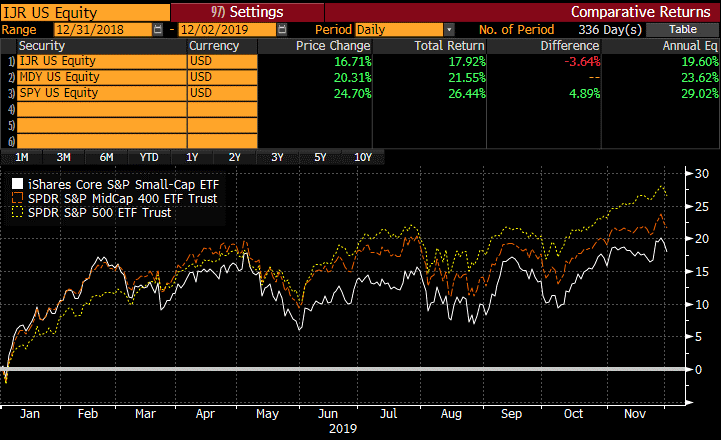Screen dimensions: 721x440
Task: Click the iShares Core S&P Small-Cap ETF legend label
Action: click(124, 185)
